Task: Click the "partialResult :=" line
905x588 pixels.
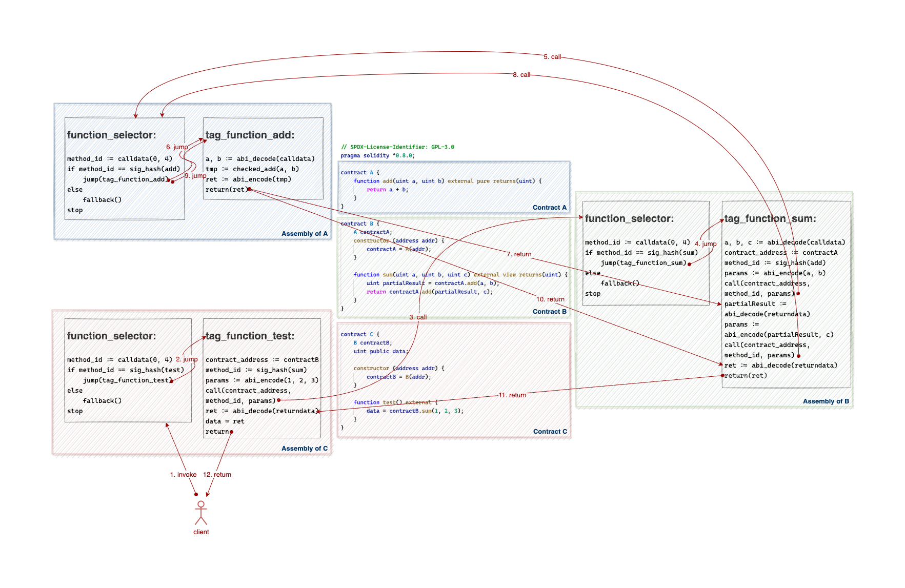Action: coord(755,304)
